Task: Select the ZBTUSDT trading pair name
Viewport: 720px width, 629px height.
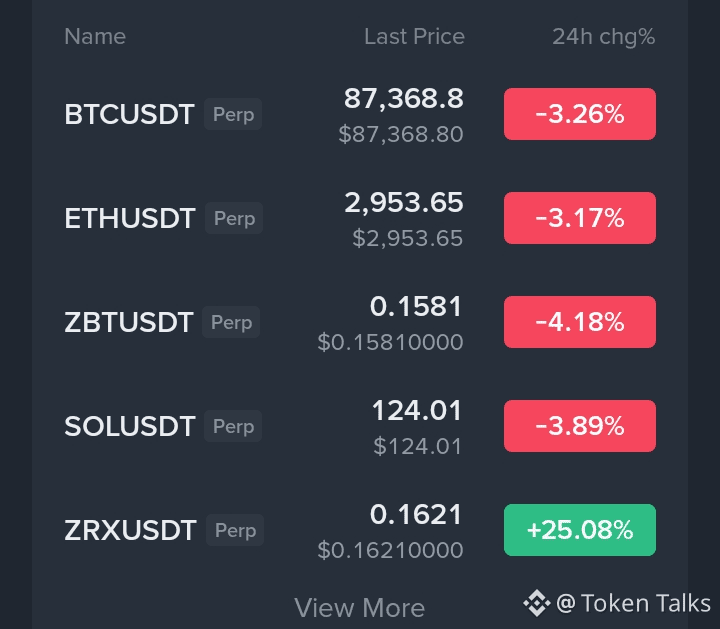Action: [x=129, y=322]
